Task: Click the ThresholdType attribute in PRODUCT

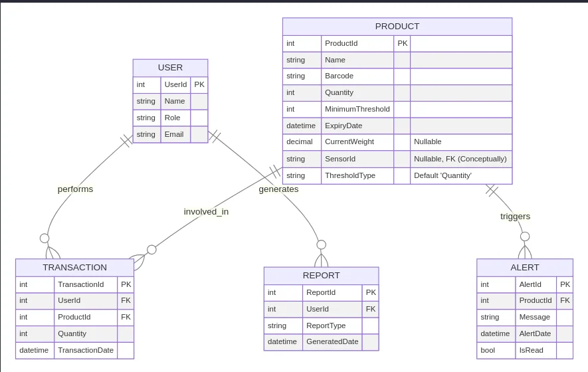Action: coord(350,175)
